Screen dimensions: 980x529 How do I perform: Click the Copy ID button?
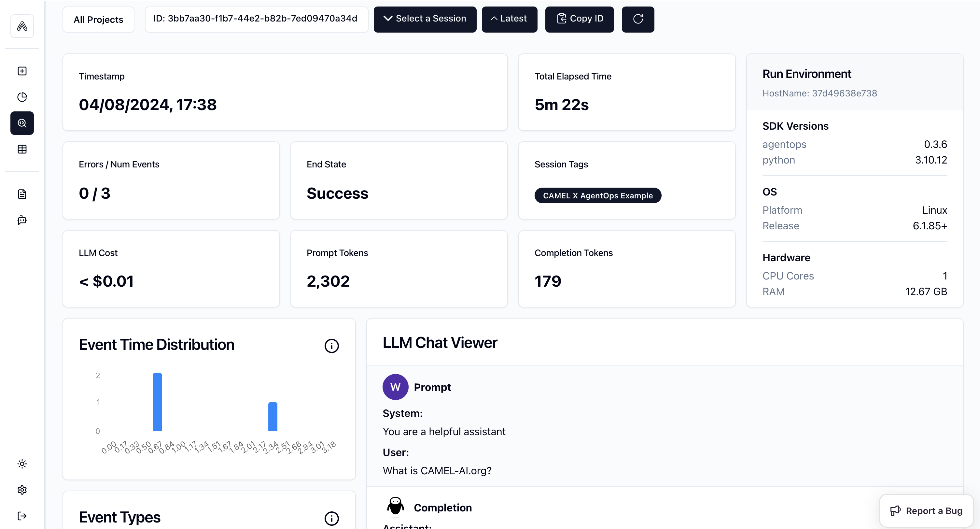tap(579, 19)
